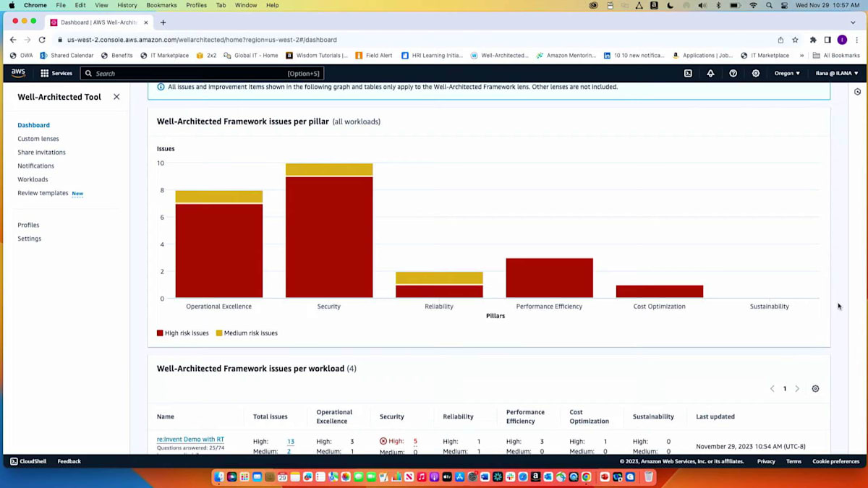
Task: Open Feedback in the footer
Action: (x=69, y=461)
